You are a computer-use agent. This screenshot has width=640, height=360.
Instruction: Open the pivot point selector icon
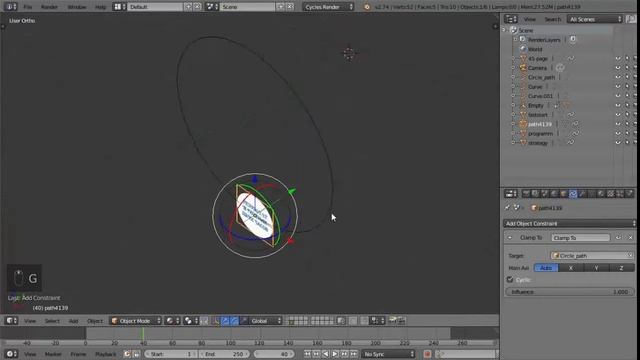(191, 321)
